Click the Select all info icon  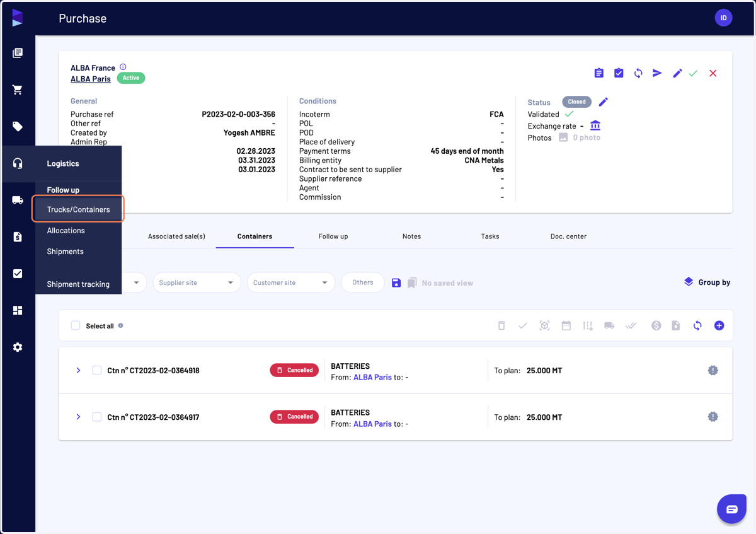120,326
